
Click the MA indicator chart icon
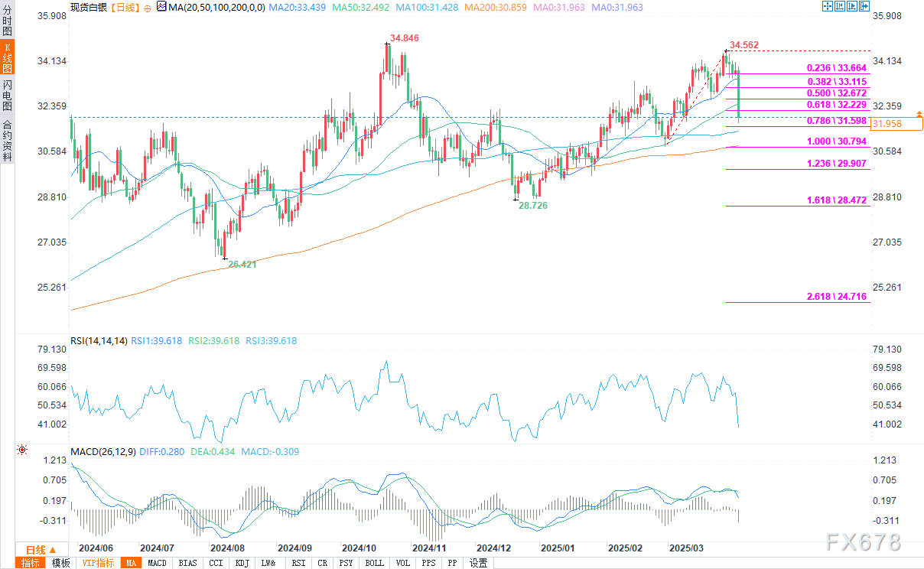point(160,7)
